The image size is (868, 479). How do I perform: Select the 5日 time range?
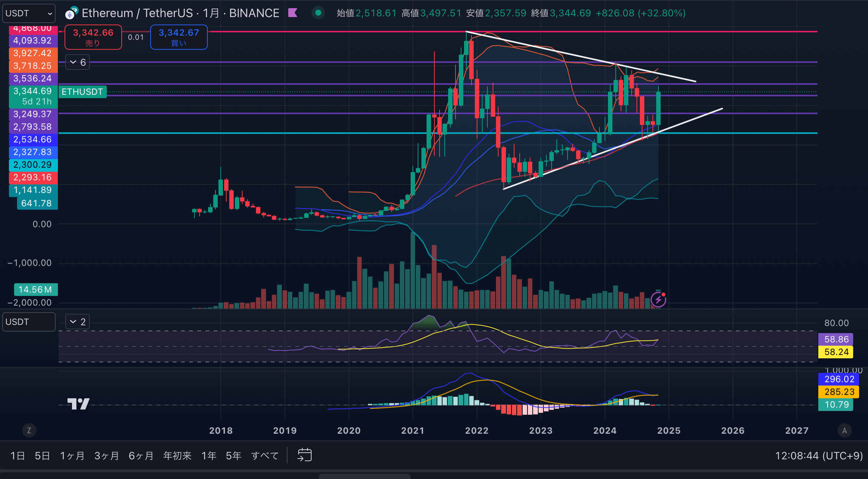pyautogui.click(x=42, y=456)
